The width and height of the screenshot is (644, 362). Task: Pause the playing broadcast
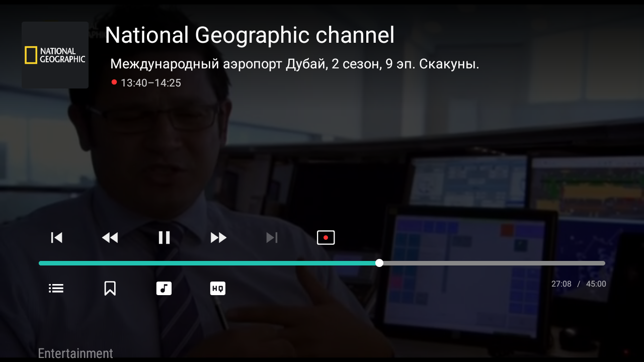pos(164,237)
